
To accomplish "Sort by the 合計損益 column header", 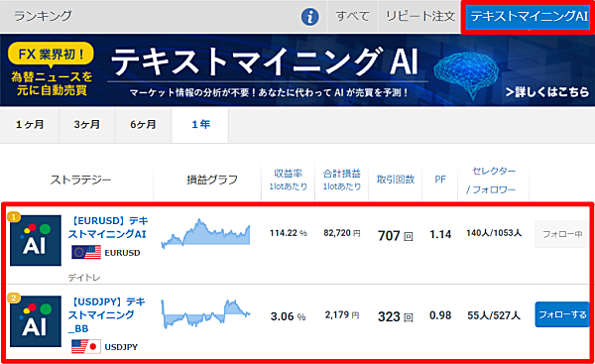I will tap(341, 180).
